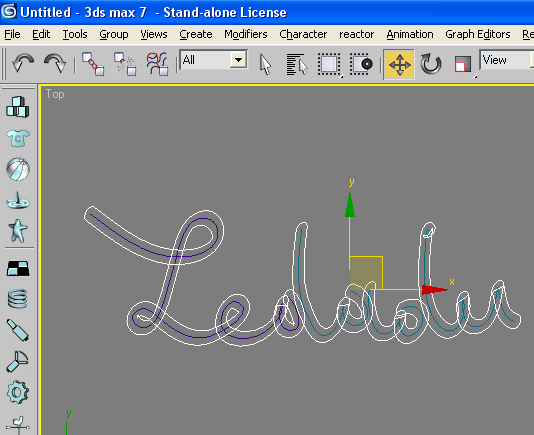This screenshot has width=534, height=435.
Task: Select the Select and Link tool
Action: (x=93, y=64)
